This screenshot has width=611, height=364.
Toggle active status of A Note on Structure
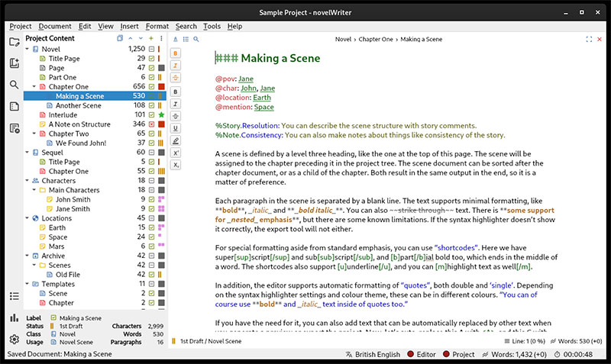pyautogui.click(x=151, y=124)
